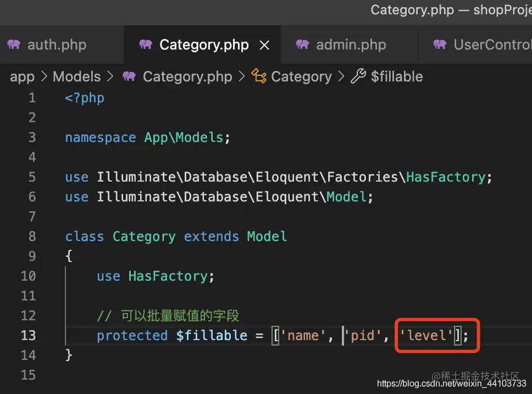This screenshot has width=532, height=394.
Task: Open the Models breadcrumb folder
Action: tap(77, 76)
